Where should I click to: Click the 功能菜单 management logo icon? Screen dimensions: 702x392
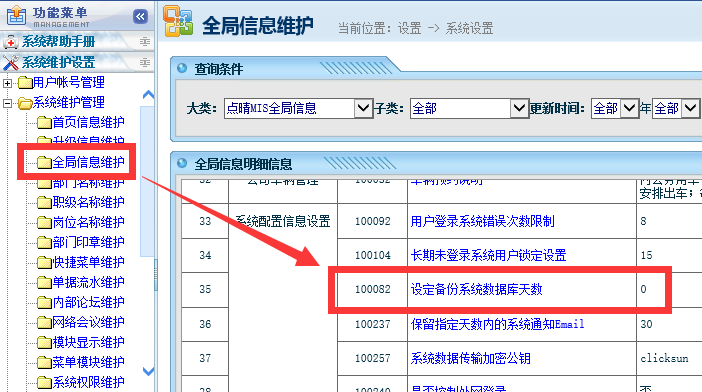(x=17, y=15)
